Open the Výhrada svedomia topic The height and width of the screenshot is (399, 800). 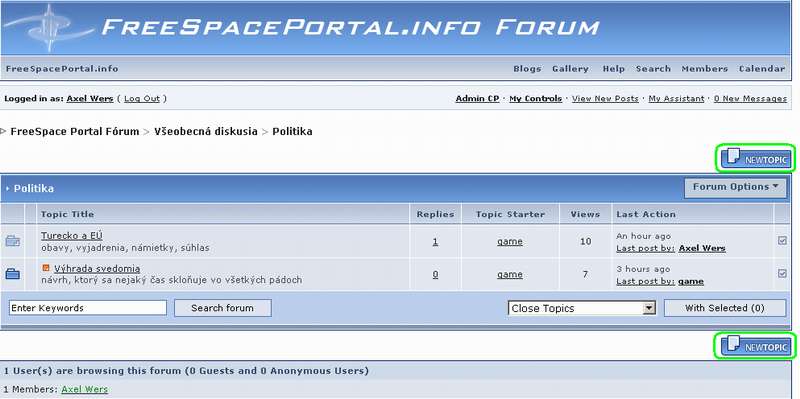pyautogui.click(x=97, y=268)
